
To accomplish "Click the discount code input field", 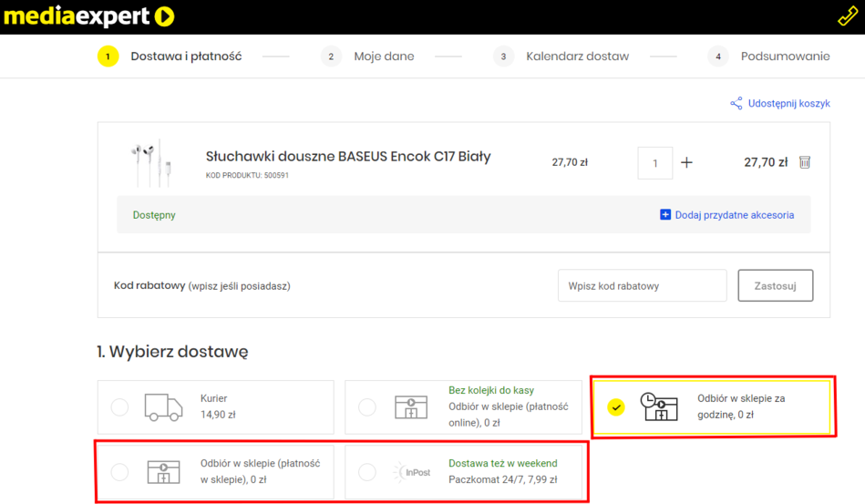I will pos(642,285).
